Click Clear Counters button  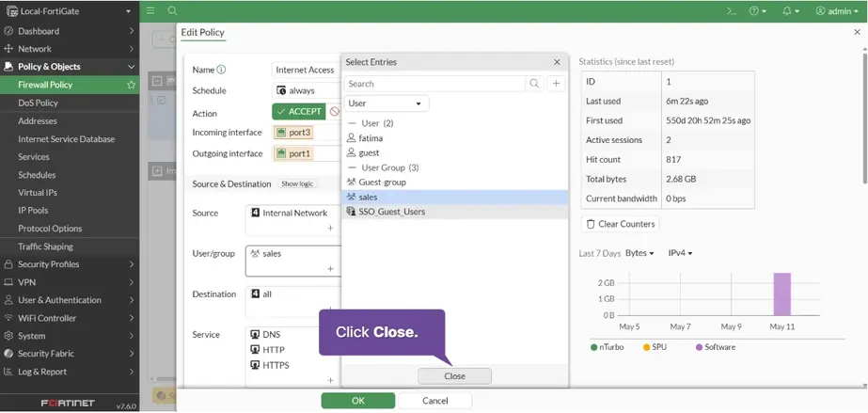[620, 224]
